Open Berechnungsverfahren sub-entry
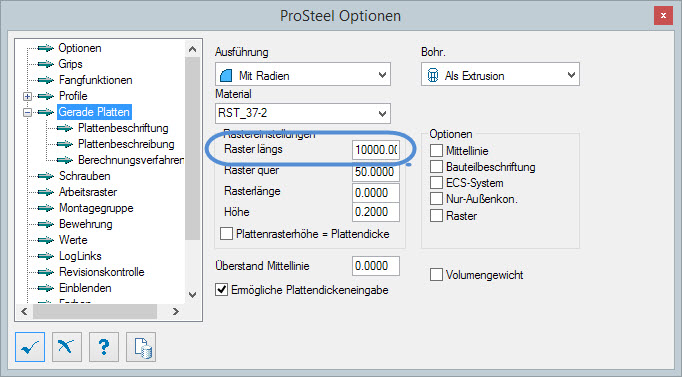This screenshot has height=377, width=682. pos(131,160)
